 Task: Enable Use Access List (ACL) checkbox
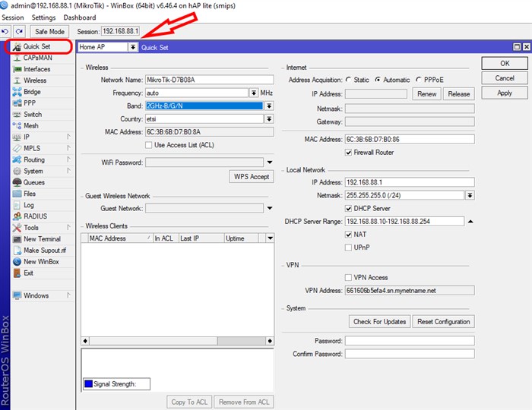click(149, 145)
